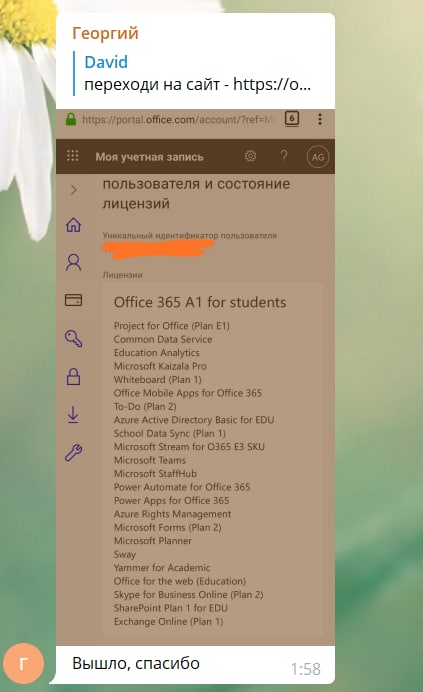Image resolution: width=423 pixels, height=692 pixels.
Task: Open the app launcher grid icon
Action: pos(72,156)
